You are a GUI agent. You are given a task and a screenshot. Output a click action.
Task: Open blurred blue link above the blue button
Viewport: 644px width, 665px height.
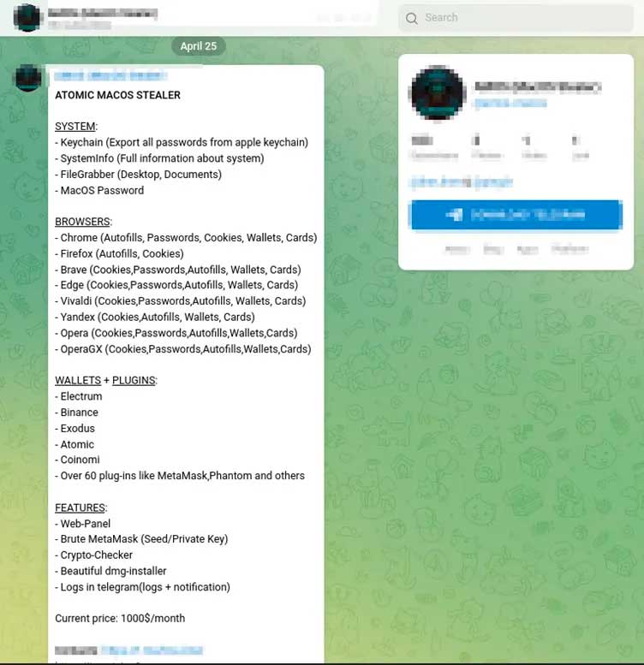click(462, 182)
